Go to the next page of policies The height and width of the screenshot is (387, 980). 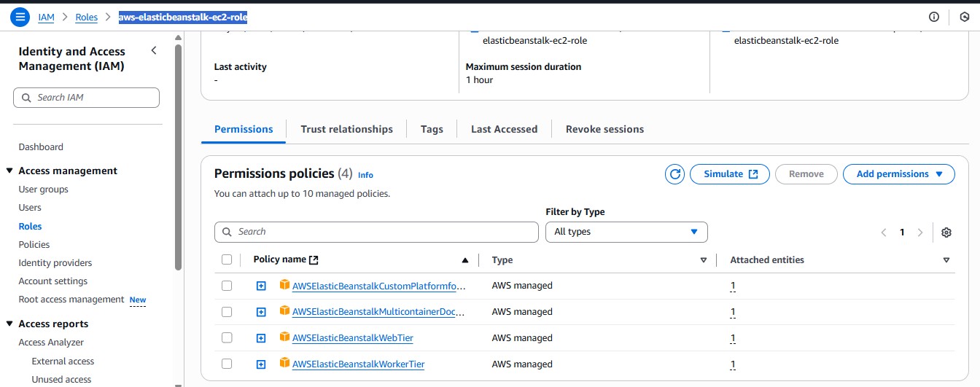click(x=920, y=232)
